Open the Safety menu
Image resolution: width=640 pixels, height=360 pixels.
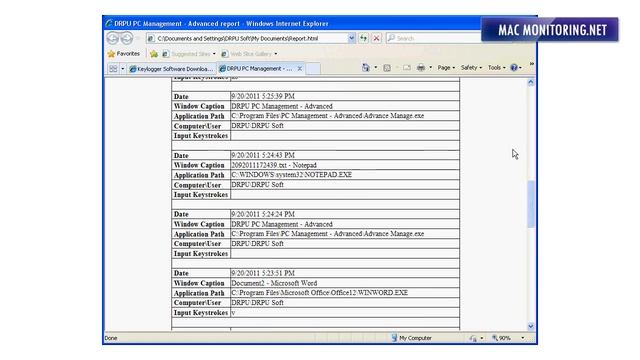471,68
